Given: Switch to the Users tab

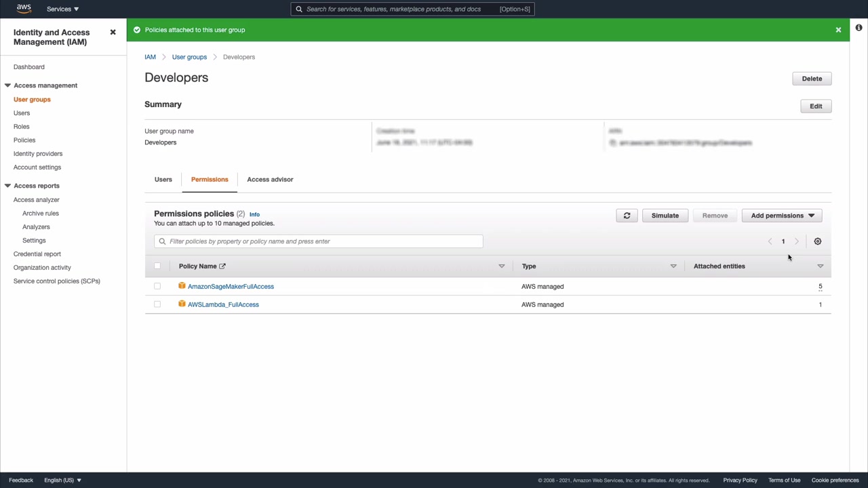Looking at the screenshot, I should [163, 180].
